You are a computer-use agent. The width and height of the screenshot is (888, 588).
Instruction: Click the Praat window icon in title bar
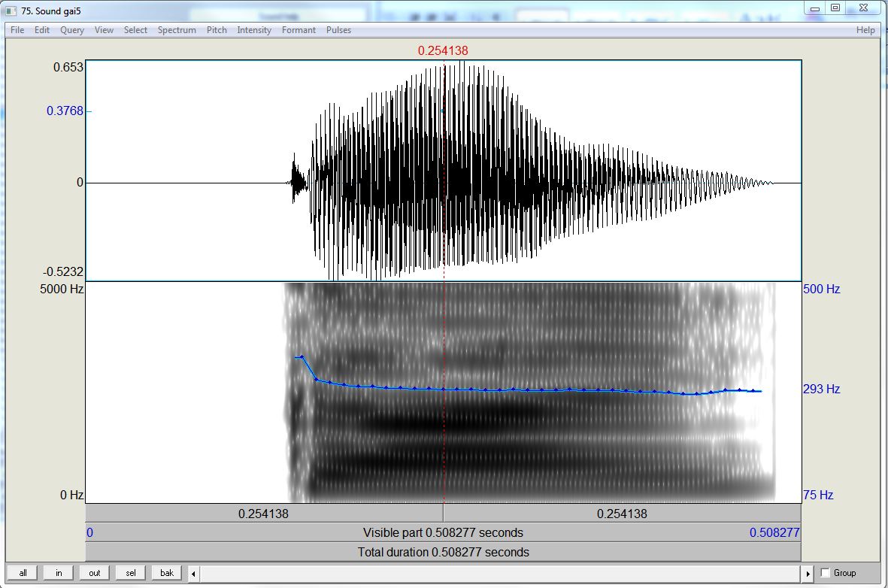(11, 11)
